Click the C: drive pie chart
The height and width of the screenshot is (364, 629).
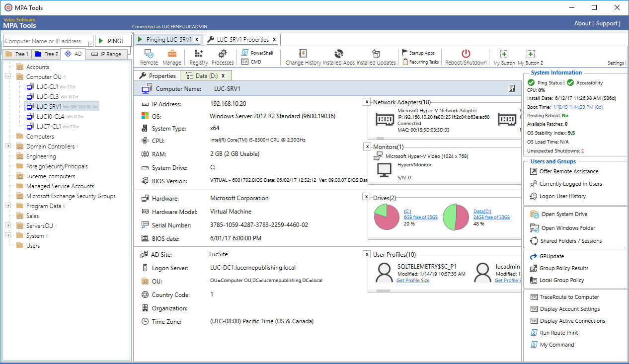point(387,217)
